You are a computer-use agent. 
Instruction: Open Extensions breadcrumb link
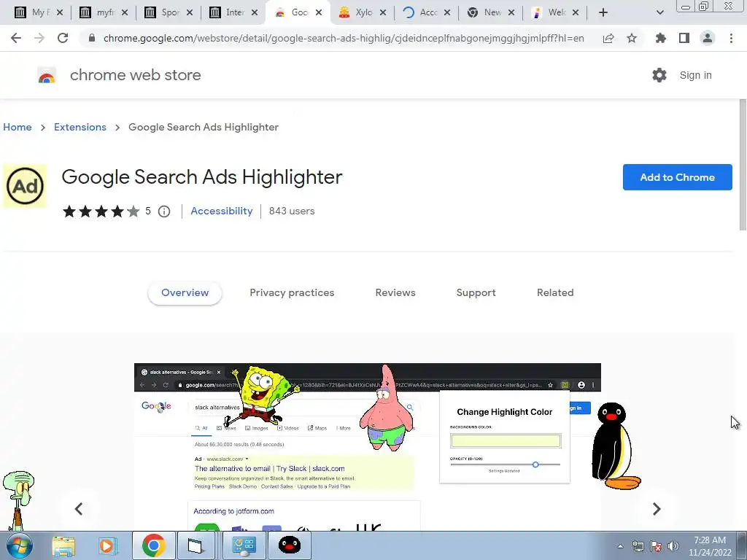click(x=80, y=127)
